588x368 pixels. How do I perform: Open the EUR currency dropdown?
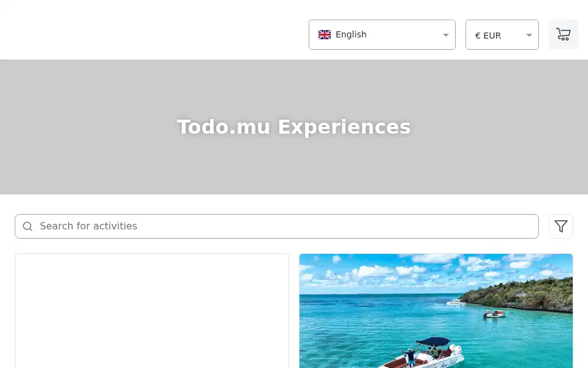point(502,34)
